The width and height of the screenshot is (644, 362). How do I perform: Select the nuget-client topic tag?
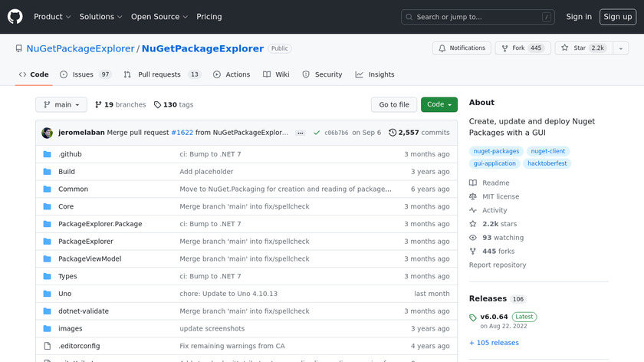(548, 151)
